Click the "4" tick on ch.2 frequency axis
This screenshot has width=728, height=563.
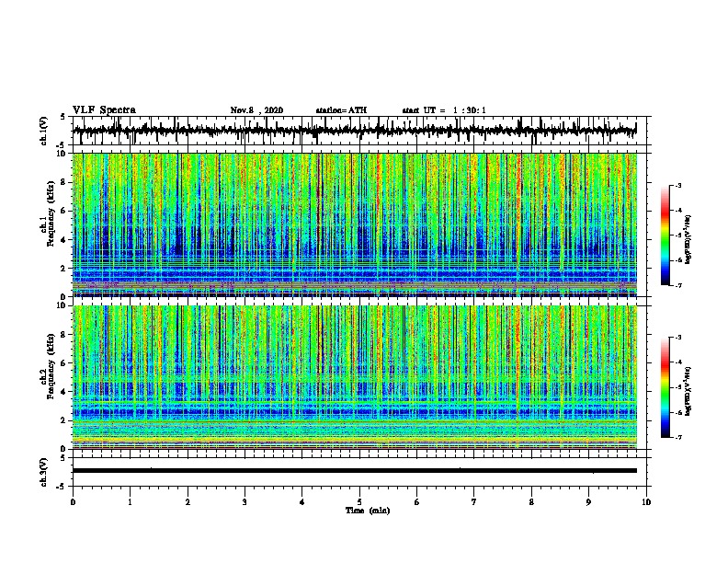coord(63,392)
